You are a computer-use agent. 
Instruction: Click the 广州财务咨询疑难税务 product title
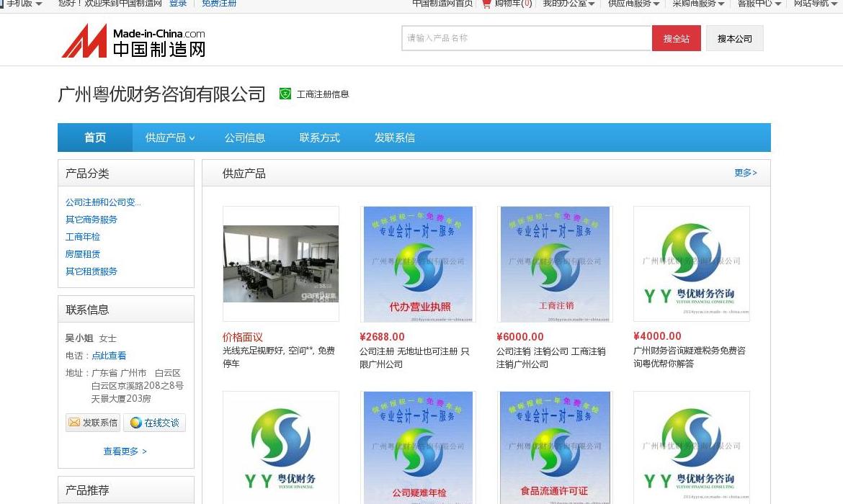coord(690,357)
